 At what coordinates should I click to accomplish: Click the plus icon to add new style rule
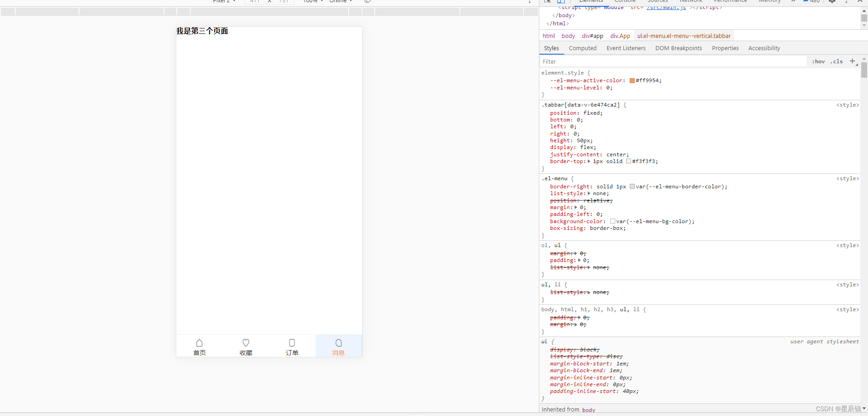coord(852,61)
